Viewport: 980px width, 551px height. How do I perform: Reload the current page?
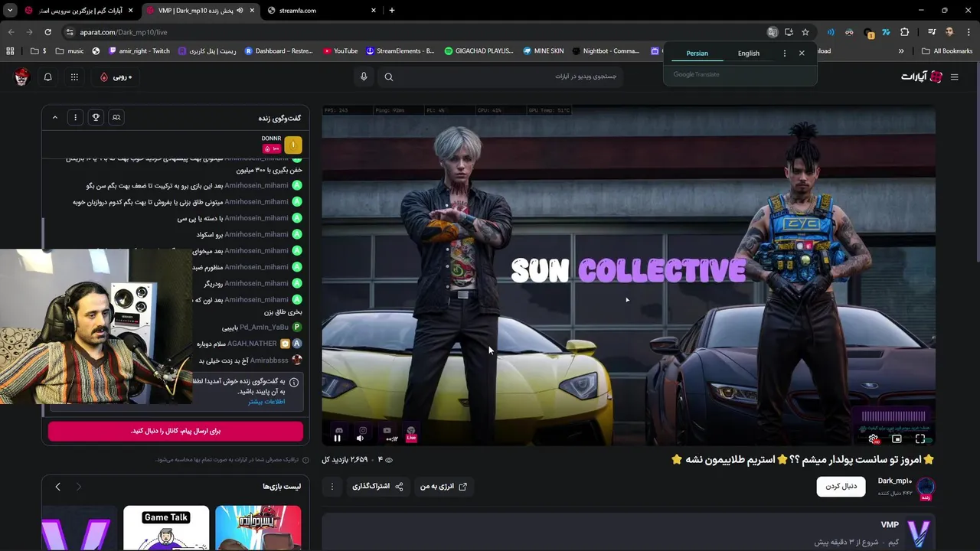(47, 32)
